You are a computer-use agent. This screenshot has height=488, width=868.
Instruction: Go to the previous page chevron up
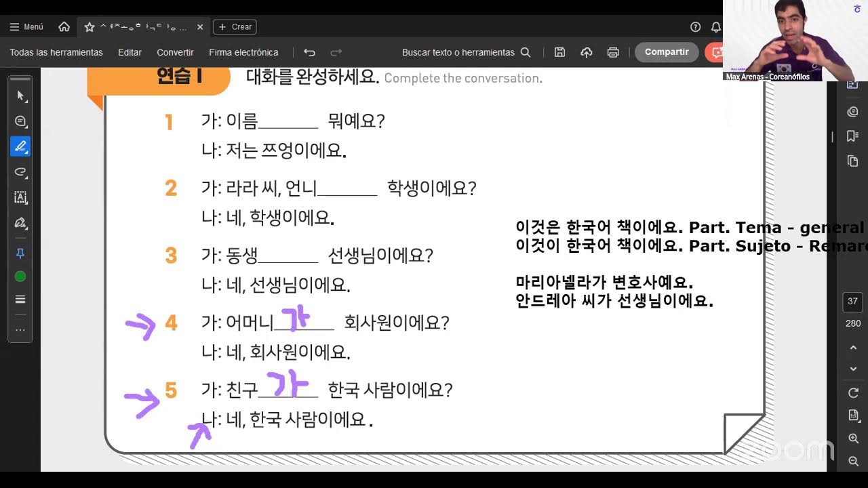click(853, 348)
